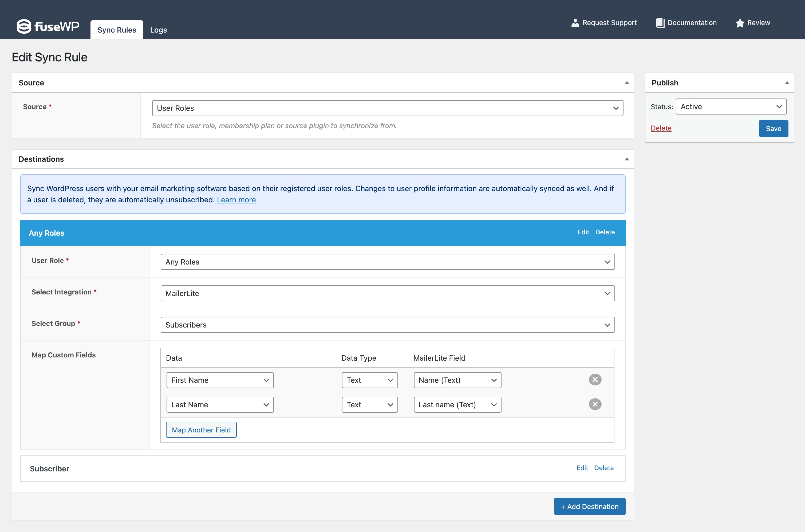Collapse the Source panel arrow
The width and height of the screenshot is (805, 532).
626,83
